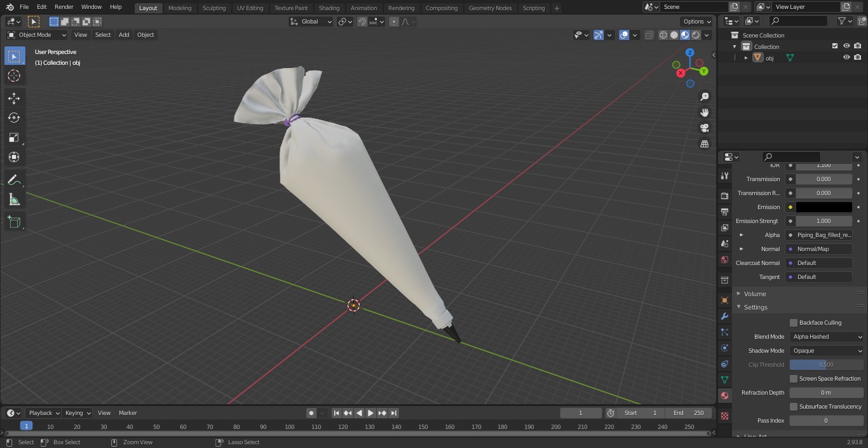This screenshot has height=448, width=868.
Task: Activate the Scale tool
Action: point(14,137)
